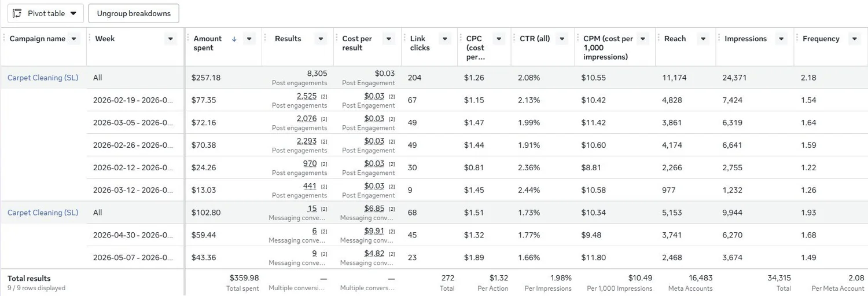
Task: Click the CTR (all) column drag handle
Action: pyautogui.click(x=514, y=39)
